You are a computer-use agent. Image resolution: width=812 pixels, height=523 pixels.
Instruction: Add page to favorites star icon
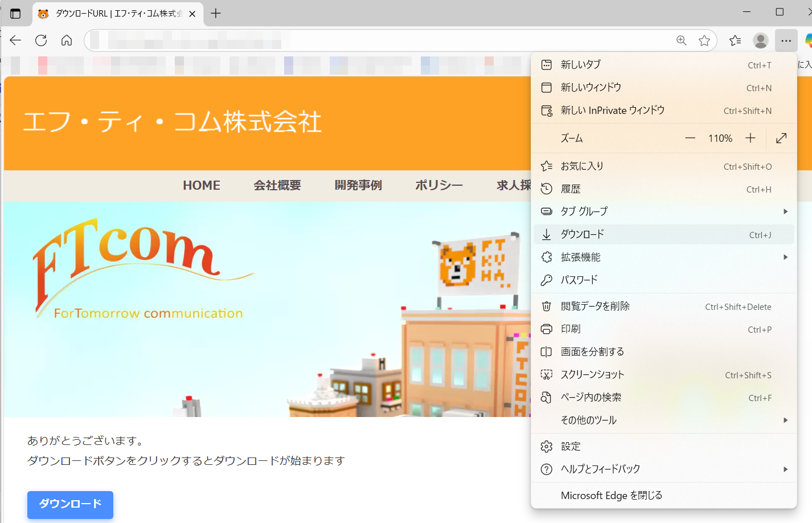point(704,40)
